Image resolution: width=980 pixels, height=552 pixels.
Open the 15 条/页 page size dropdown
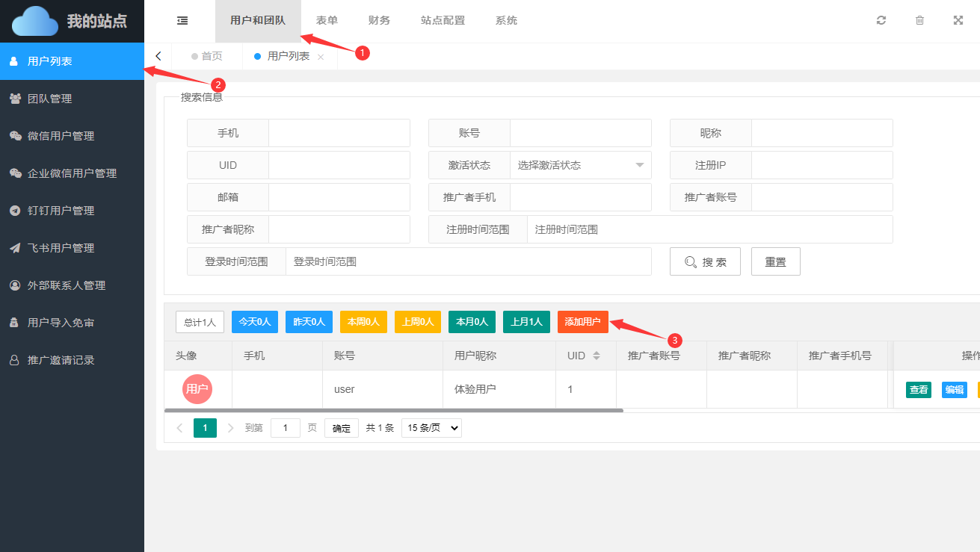click(431, 428)
